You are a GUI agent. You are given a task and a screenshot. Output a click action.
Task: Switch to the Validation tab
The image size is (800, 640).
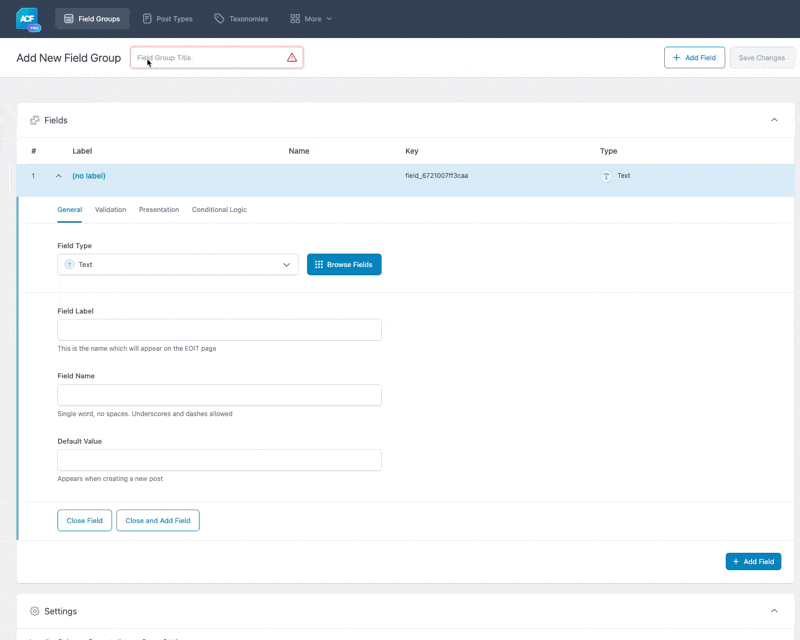[x=110, y=209]
